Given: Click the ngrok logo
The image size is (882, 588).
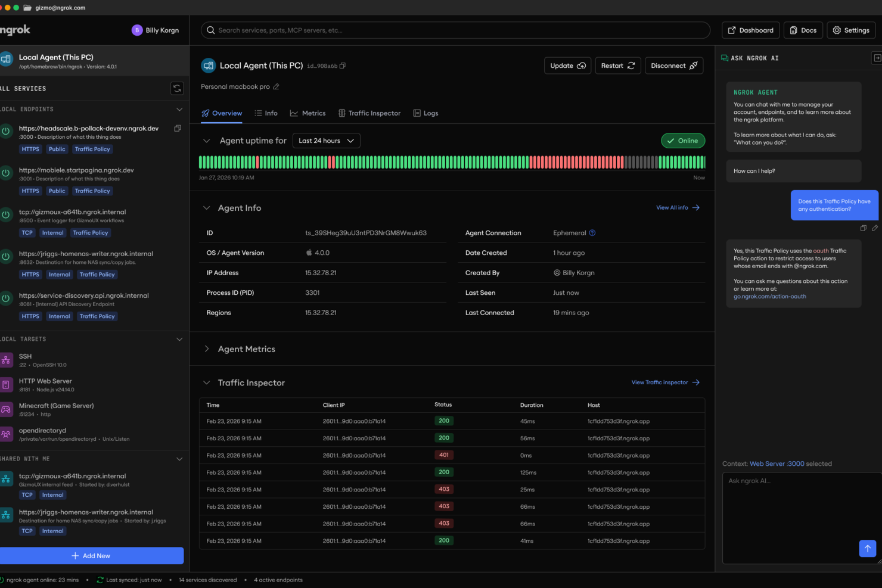Looking at the screenshot, I should click(15, 30).
